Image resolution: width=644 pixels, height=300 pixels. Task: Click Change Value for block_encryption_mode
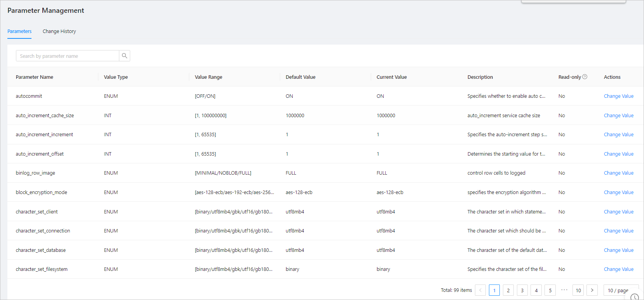pos(618,192)
